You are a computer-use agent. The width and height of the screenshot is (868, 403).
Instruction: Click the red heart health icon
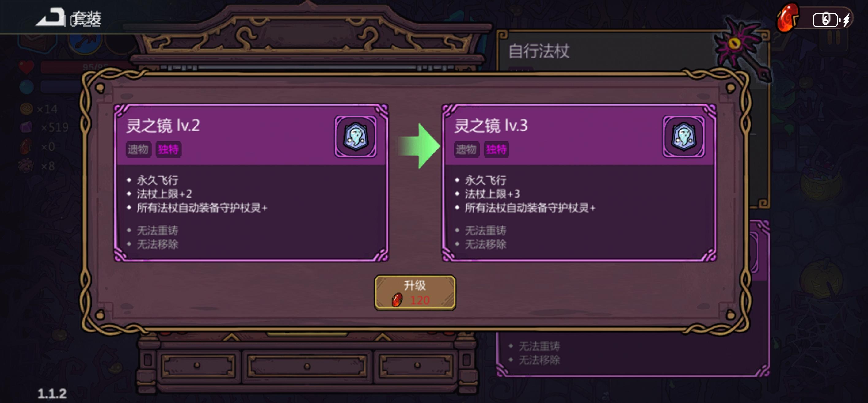pyautogui.click(x=26, y=67)
